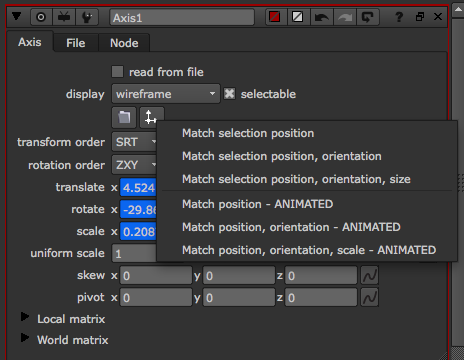This screenshot has width=464, height=360.
Task: Click the skew x field
Action: coord(156,275)
